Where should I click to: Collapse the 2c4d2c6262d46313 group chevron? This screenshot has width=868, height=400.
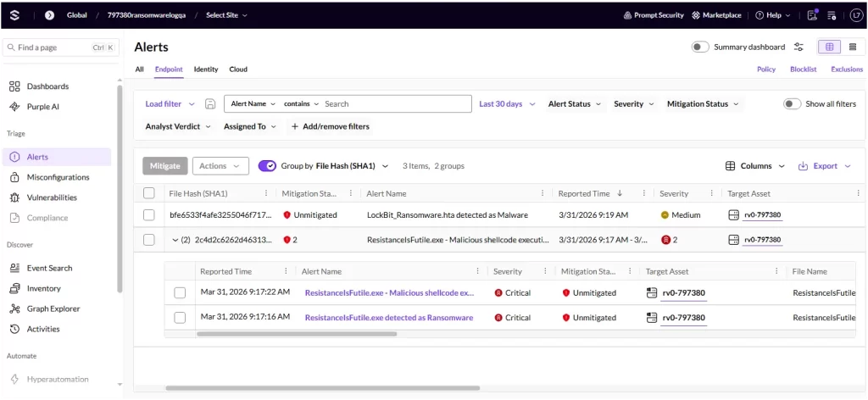(x=175, y=240)
